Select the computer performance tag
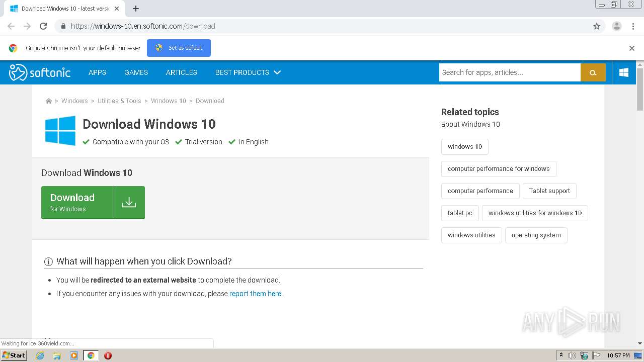 (x=480, y=191)
